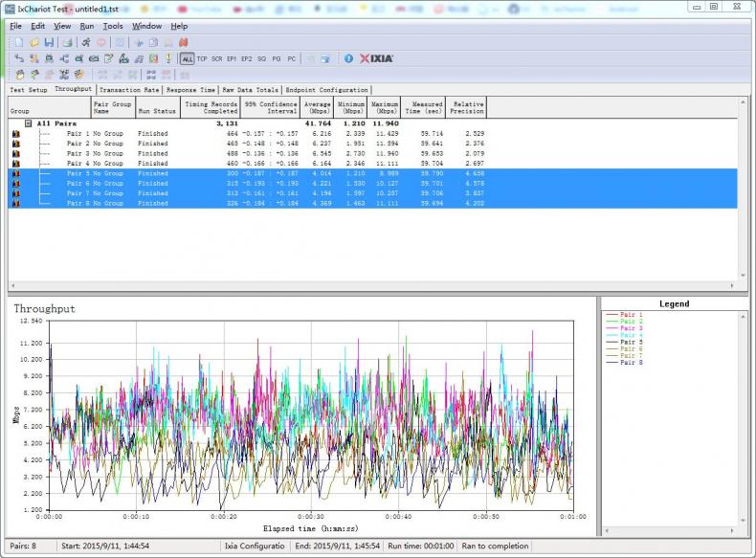Image resolution: width=756 pixels, height=558 pixels.
Task: Switch to the Test Setup tab
Action: 29,90
